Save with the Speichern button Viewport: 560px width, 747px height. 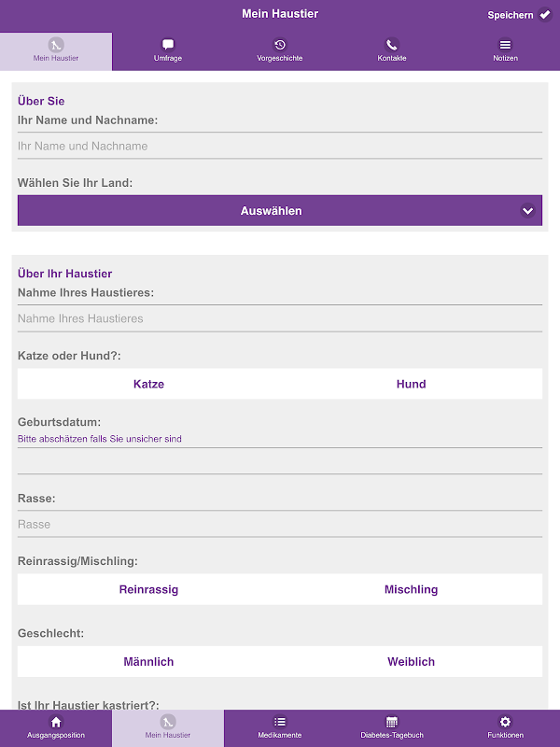(520, 15)
